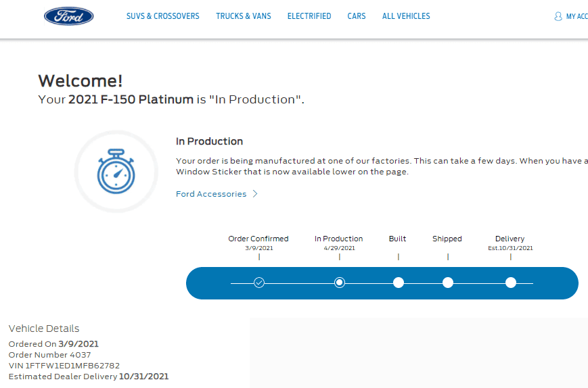This screenshot has width=588, height=388.
Task: Select the In Production progress dot
Action: coord(340,283)
